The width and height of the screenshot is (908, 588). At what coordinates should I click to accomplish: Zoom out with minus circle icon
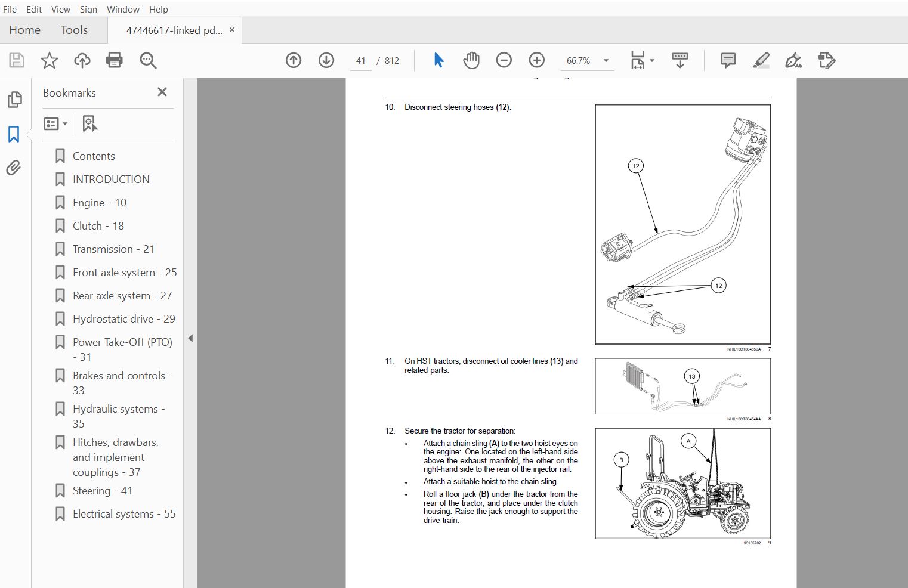504,60
